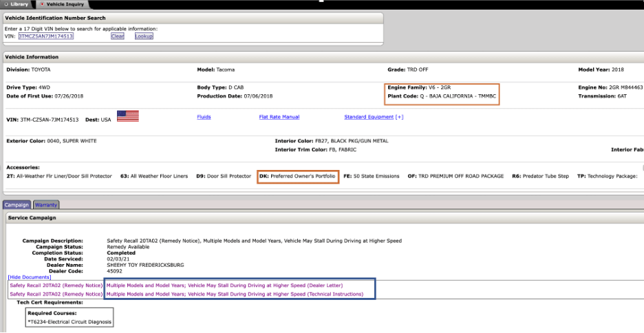Open the Flat Rate Manual link

[279, 117]
